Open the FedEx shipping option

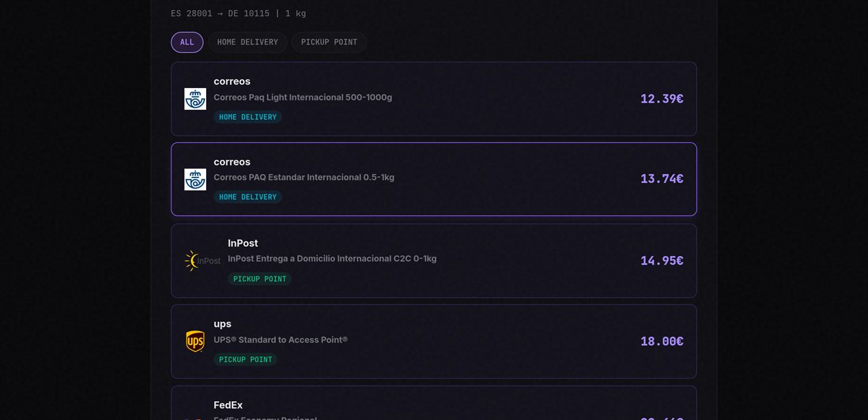pos(434,403)
